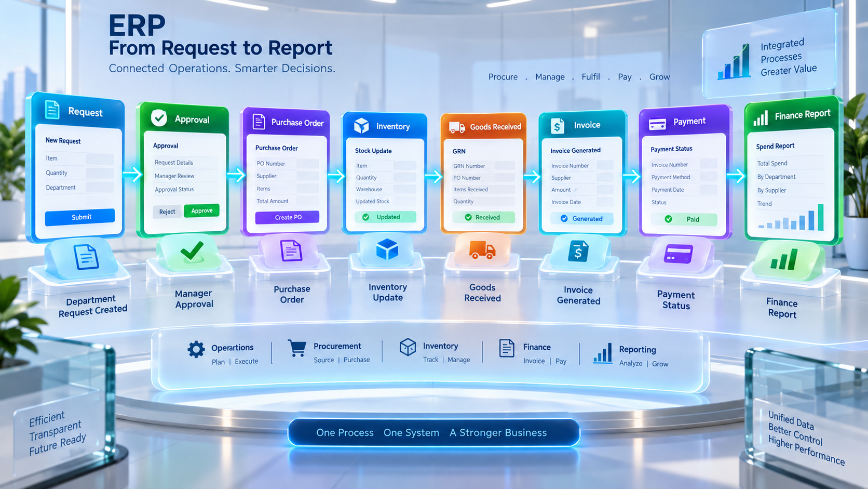This screenshot has height=489, width=868.
Task: Click the bar chart icon in the Finance Report header
Action: 761,118
